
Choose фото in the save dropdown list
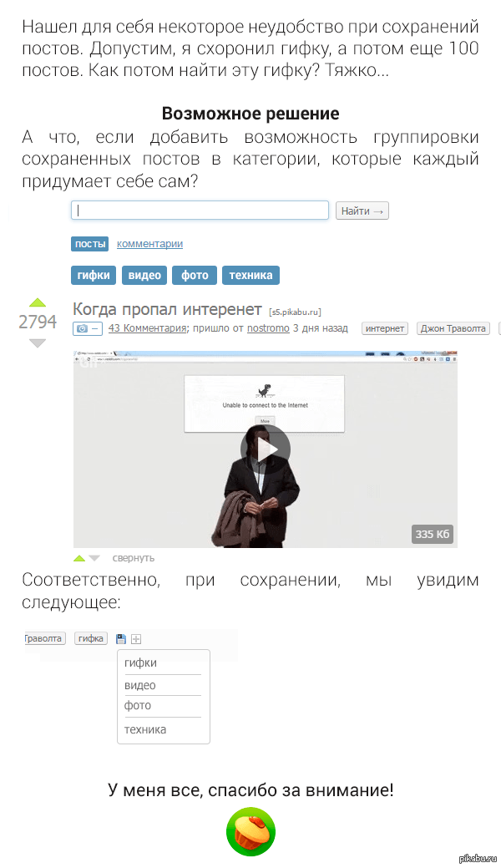(x=138, y=706)
